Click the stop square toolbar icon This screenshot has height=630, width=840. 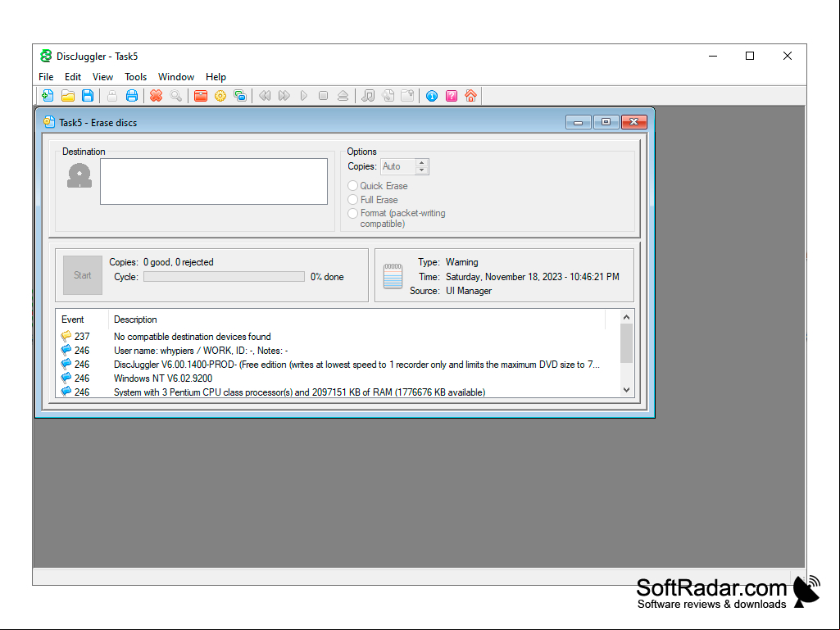(323, 96)
